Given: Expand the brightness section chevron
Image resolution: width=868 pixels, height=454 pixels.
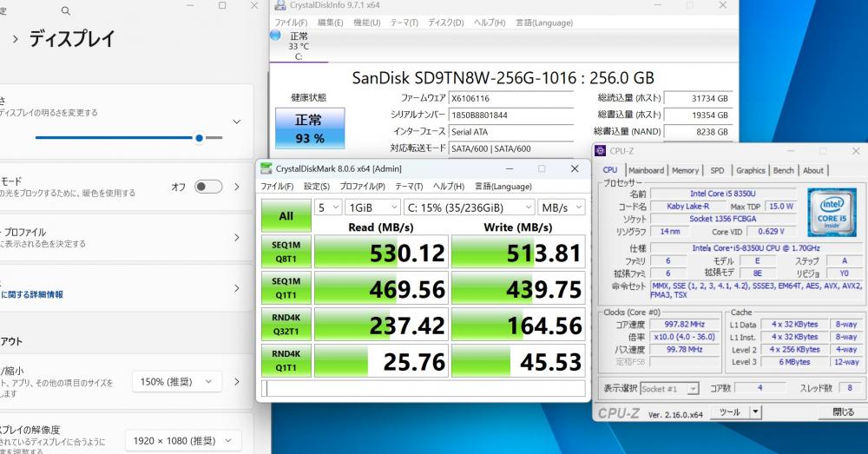Looking at the screenshot, I should 236,122.
